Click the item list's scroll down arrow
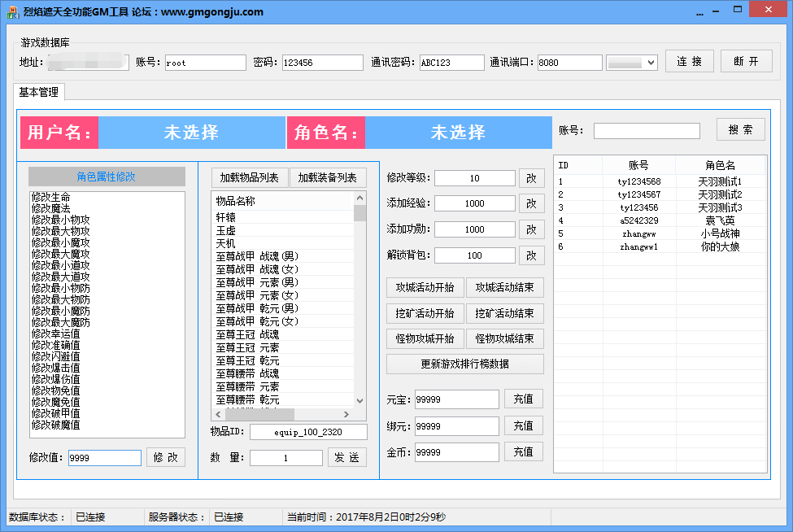Viewport: 793px width, 532px height. pyautogui.click(x=359, y=400)
